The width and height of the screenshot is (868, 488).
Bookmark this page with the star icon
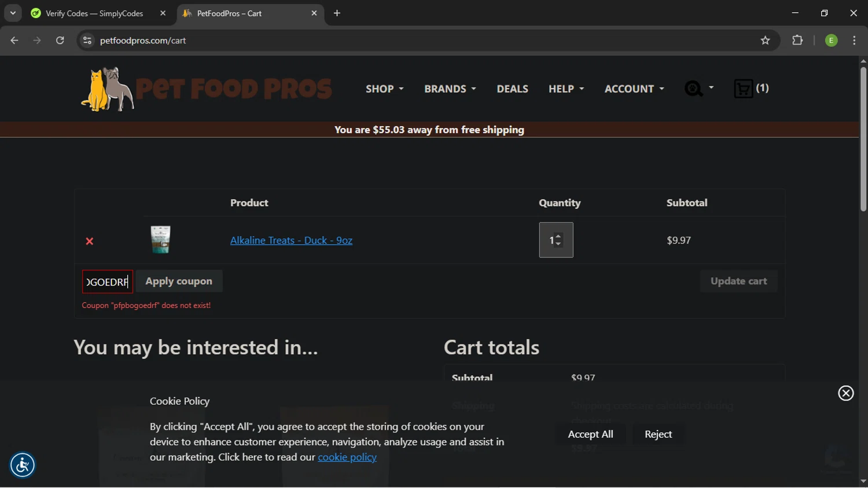[x=766, y=41]
